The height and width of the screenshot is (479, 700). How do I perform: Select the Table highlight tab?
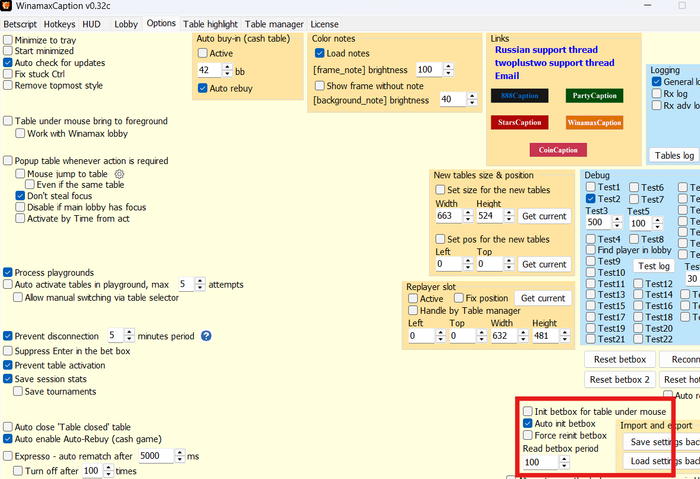point(210,24)
